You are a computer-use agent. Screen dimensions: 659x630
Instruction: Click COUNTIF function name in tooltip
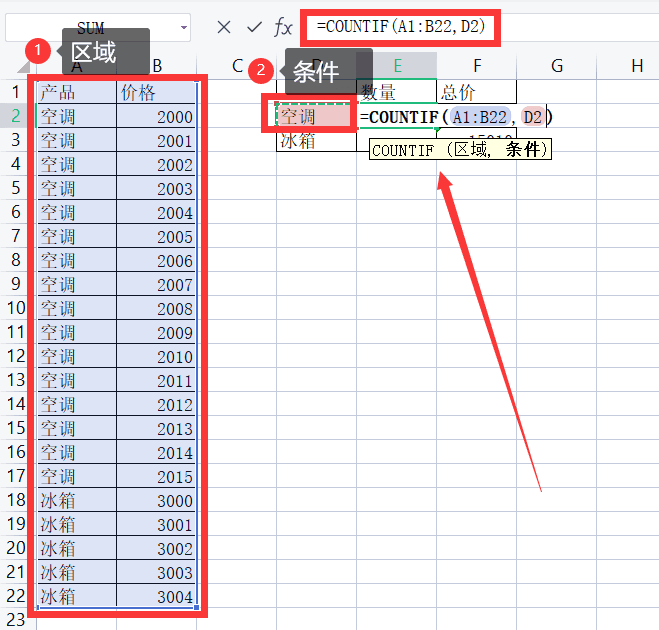coord(401,150)
